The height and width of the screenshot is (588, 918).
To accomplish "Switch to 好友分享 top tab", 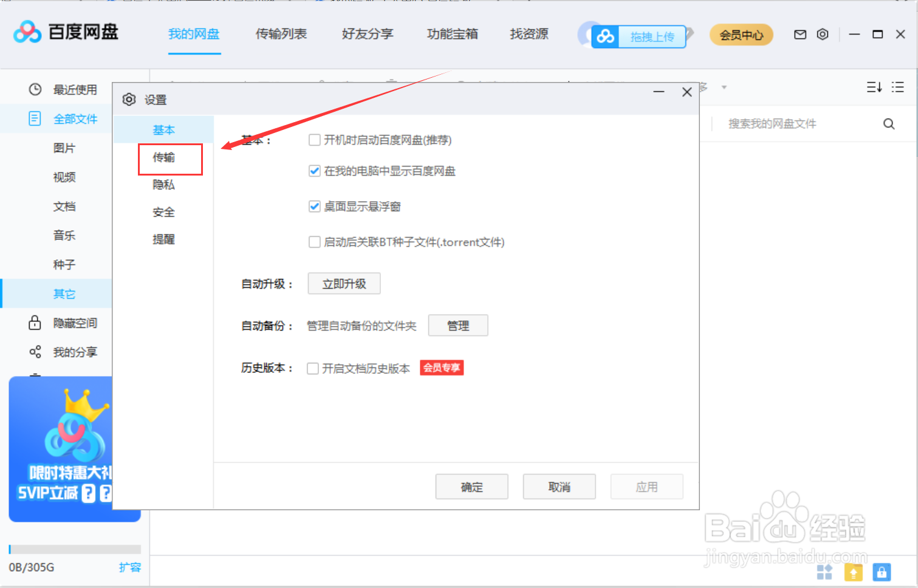I will (x=368, y=34).
